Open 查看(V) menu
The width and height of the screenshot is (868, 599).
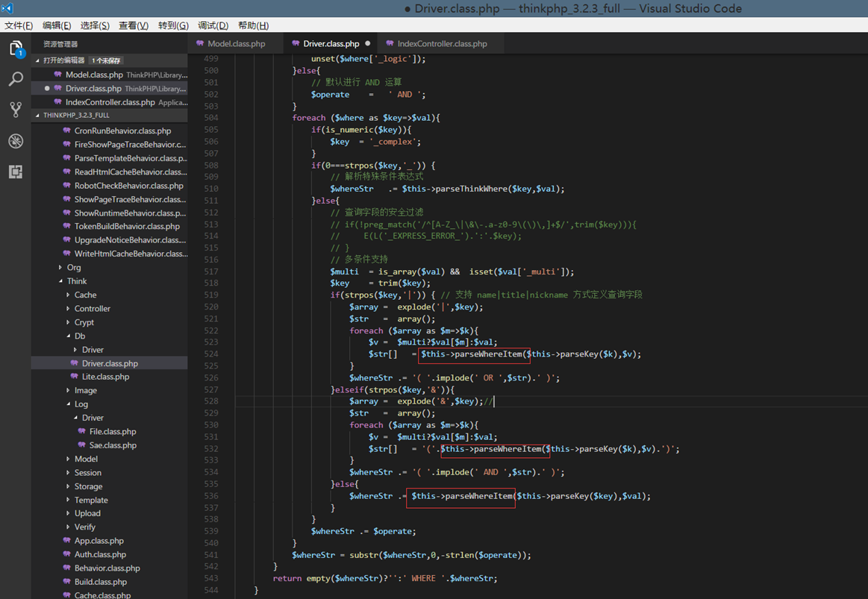[134, 25]
